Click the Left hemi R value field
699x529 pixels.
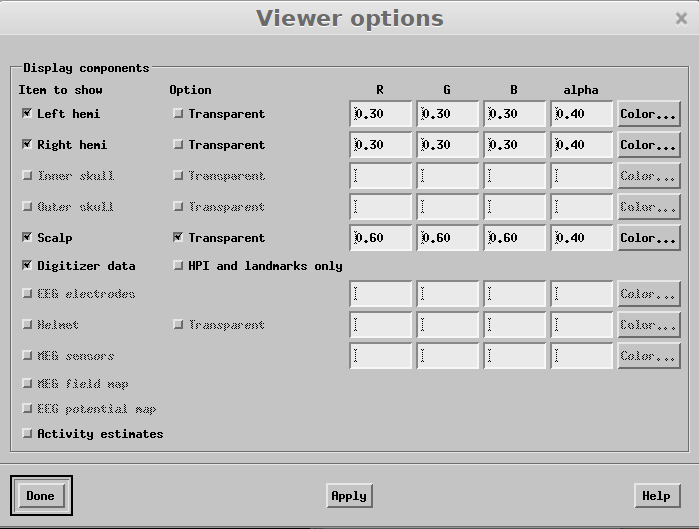coord(381,114)
